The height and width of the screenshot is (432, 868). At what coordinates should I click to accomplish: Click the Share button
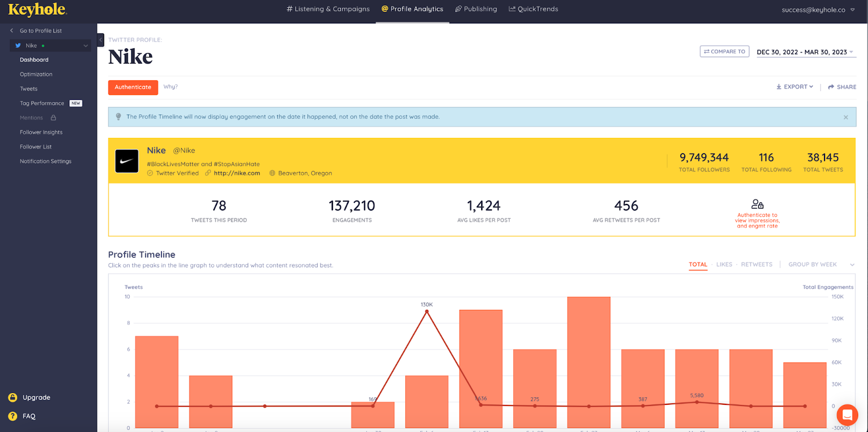coord(842,87)
